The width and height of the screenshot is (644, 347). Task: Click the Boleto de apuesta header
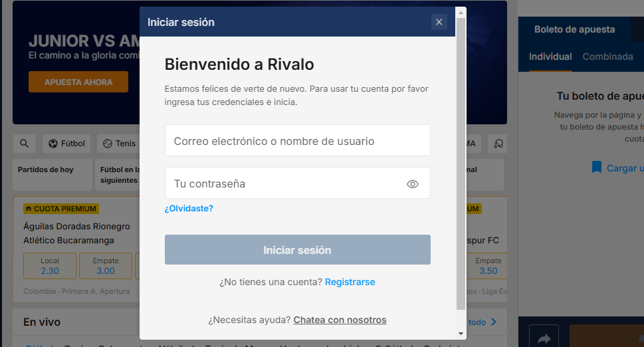tap(574, 29)
